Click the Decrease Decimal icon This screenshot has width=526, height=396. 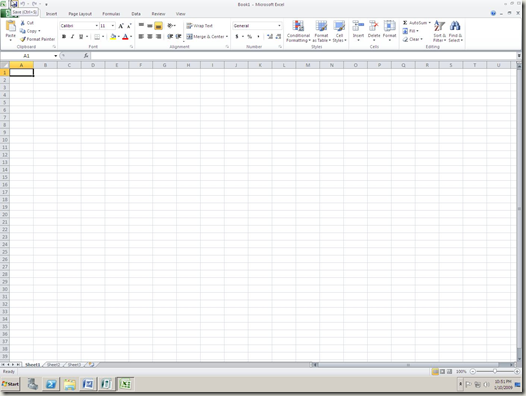tap(278, 37)
